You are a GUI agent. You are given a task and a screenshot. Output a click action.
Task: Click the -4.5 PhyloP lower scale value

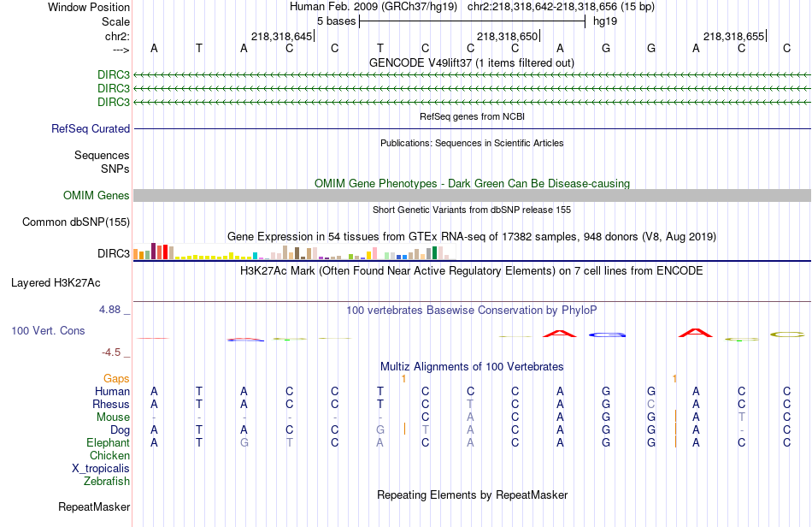[111, 352]
